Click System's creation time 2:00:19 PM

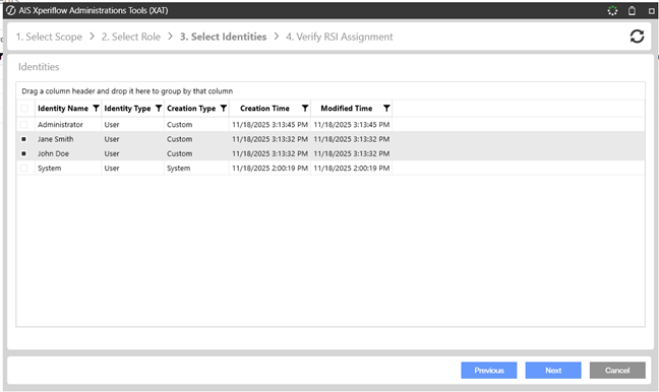[270, 168]
